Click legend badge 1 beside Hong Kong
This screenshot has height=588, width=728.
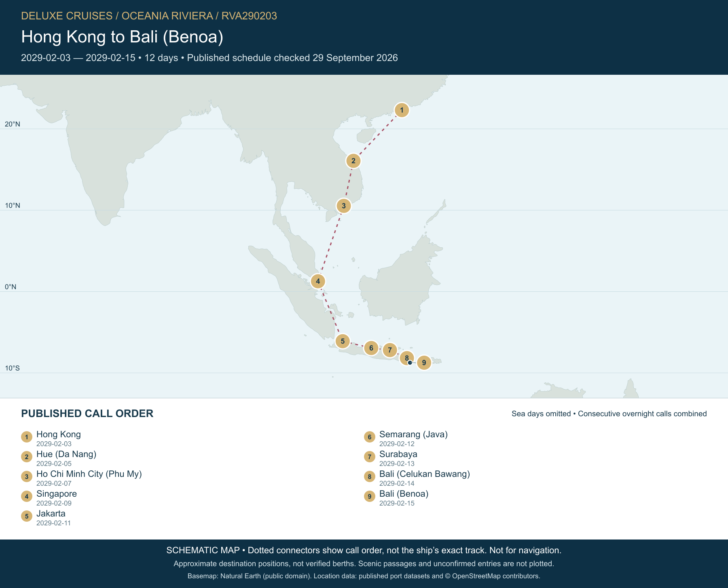[x=27, y=437]
